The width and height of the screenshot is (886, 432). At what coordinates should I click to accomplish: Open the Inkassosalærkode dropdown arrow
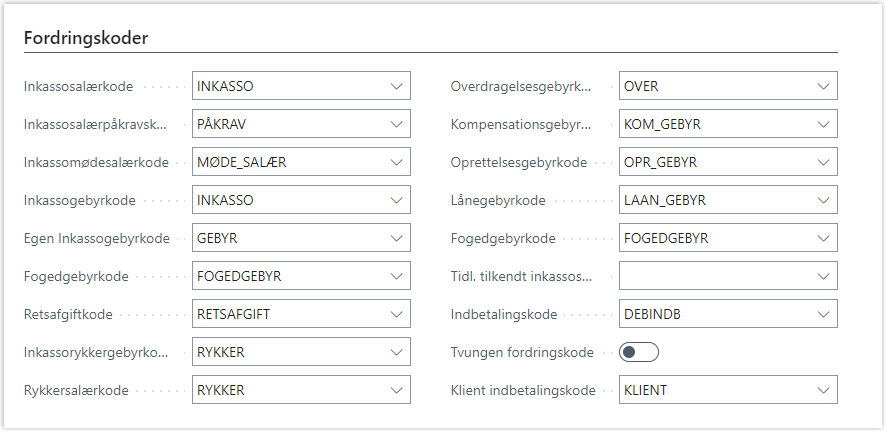(396, 86)
